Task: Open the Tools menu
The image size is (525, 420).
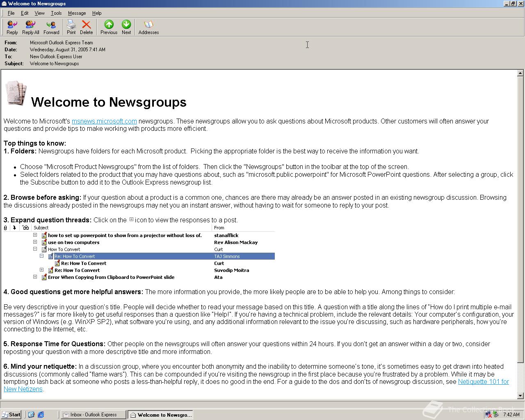Action: coord(56,13)
